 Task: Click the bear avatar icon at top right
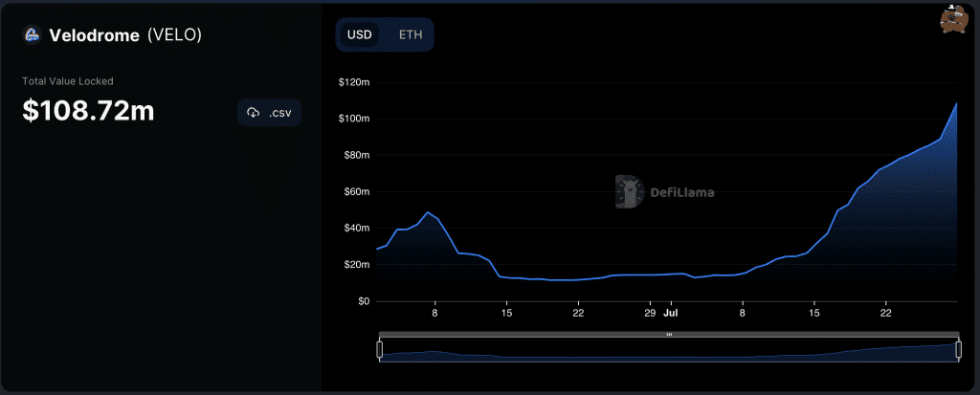tap(954, 18)
